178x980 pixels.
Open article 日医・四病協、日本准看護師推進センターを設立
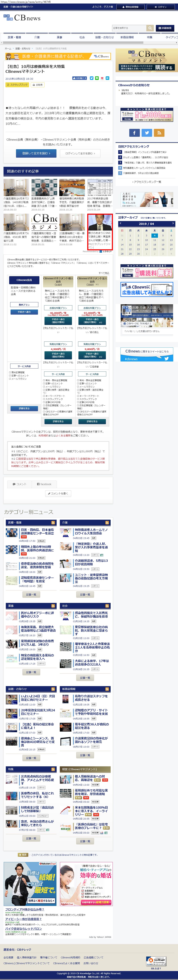tap(37, 532)
